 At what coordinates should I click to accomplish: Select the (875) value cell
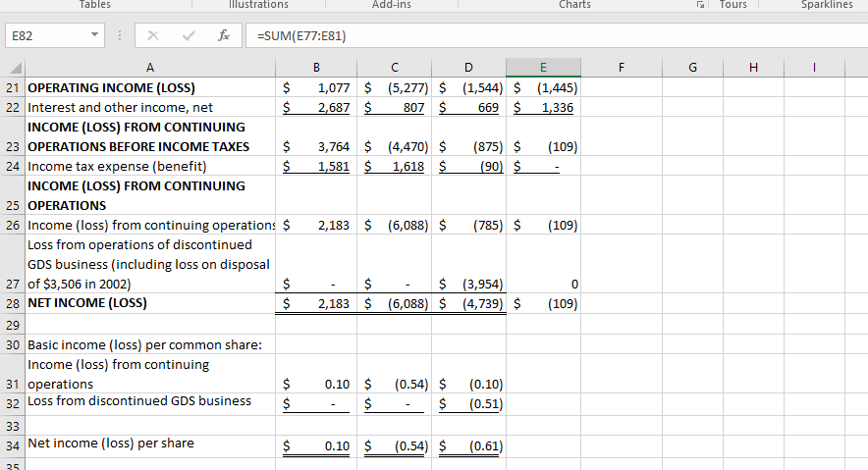[468, 136]
